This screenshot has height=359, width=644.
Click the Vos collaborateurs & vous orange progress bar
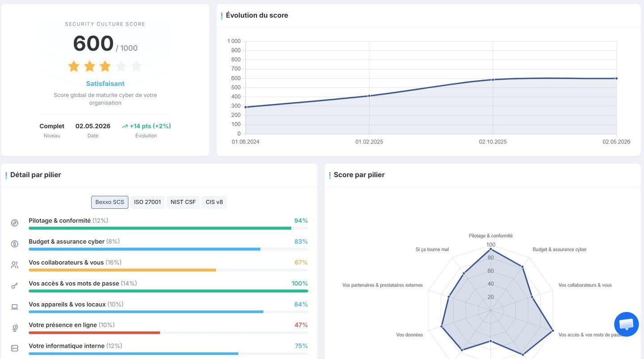coord(122,270)
